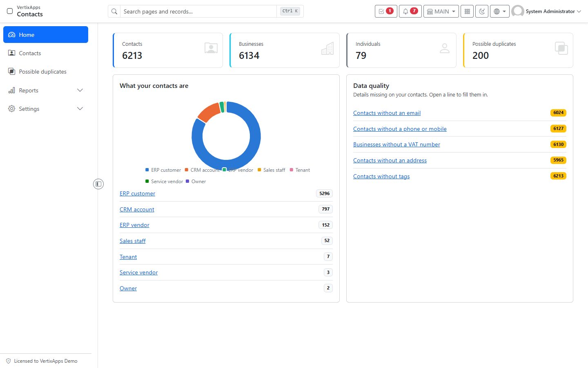The height and width of the screenshot is (368, 588).
Task: Open Contacts in the sidebar
Action: pyautogui.click(x=46, y=53)
